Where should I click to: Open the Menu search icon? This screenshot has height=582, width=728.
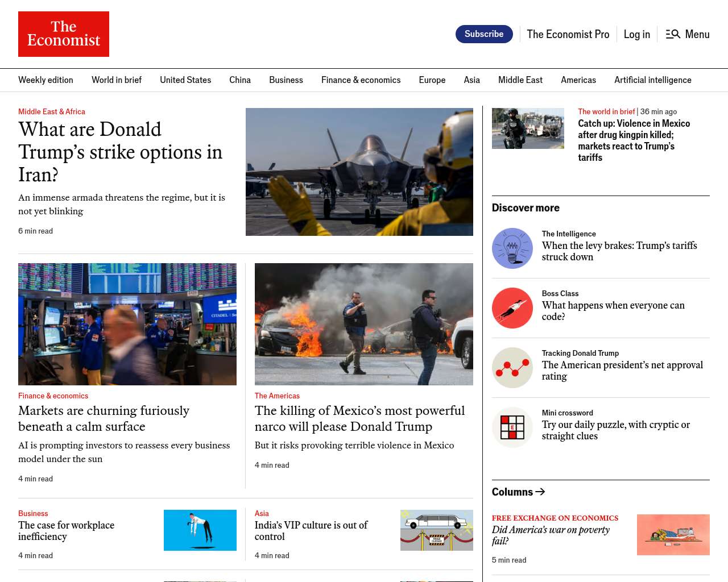pyautogui.click(x=673, y=34)
